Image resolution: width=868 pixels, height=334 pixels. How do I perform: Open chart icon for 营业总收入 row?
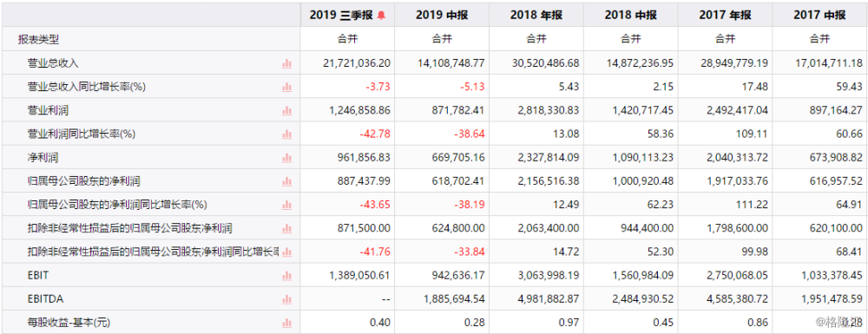pyautogui.click(x=286, y=63)
